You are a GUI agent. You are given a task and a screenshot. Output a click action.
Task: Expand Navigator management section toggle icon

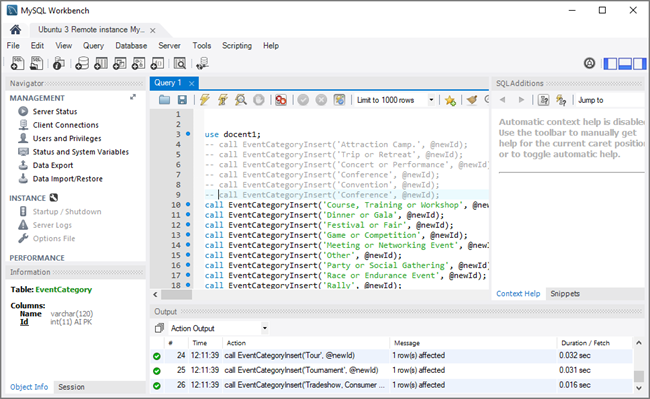pyautogui.click(x=133, y=97)
